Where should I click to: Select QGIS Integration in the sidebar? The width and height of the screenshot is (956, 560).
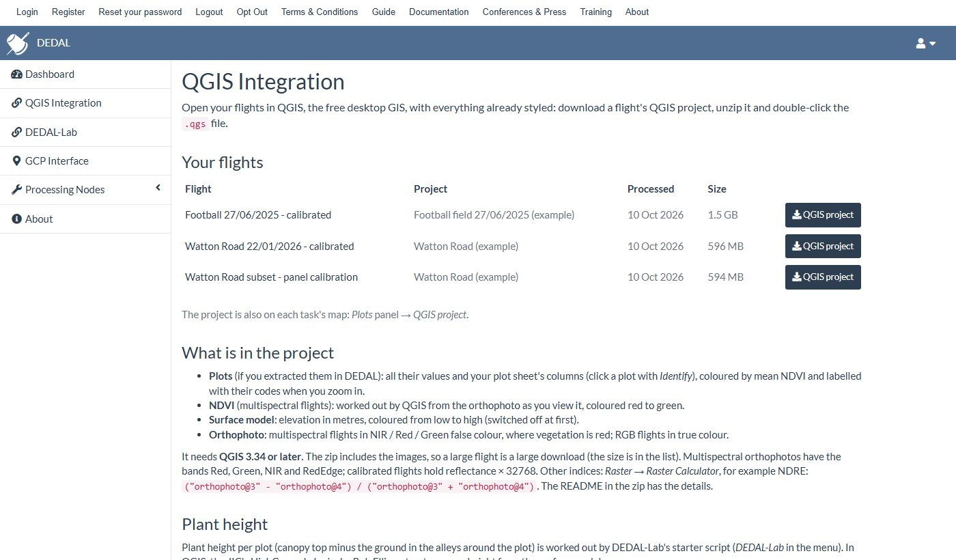pos(85,103)
